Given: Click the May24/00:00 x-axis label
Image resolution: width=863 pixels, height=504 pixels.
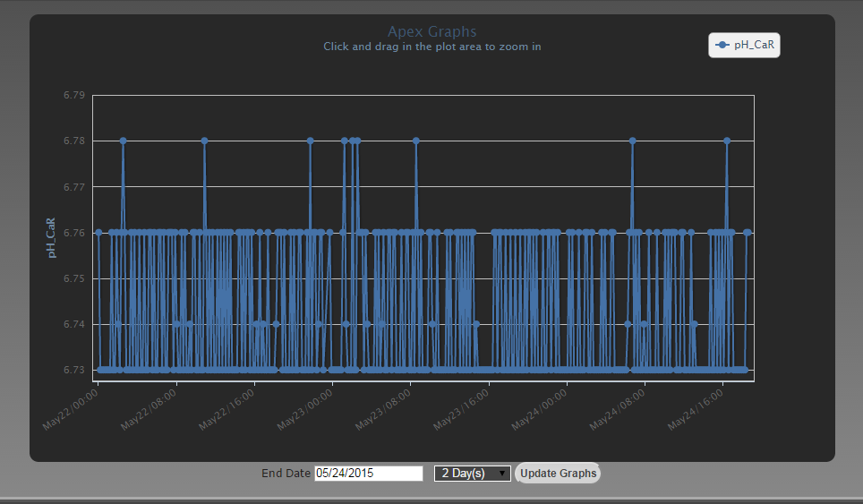Looking at the screenshot, I should pyautogui.click(x=539, y=409).
